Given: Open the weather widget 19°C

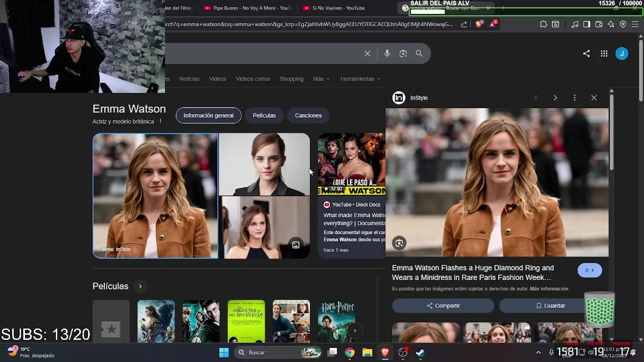Looking at the screenshot, I should coord(31,352).
